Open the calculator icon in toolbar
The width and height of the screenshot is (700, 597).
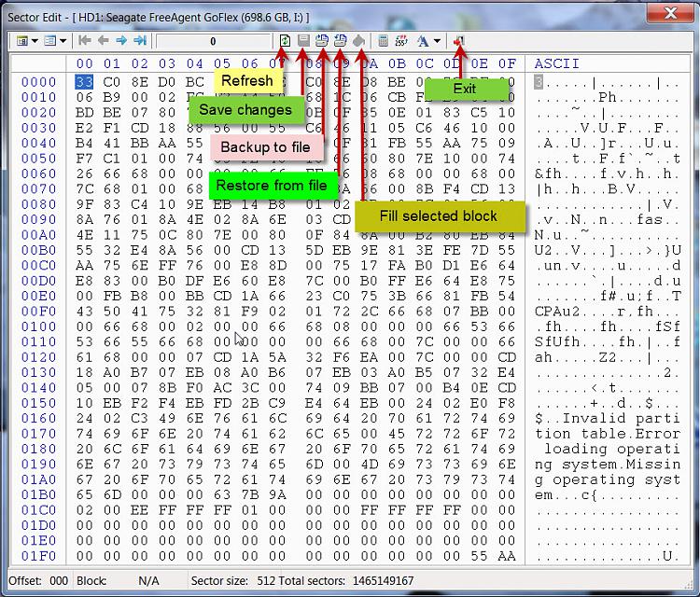(383, 41)
